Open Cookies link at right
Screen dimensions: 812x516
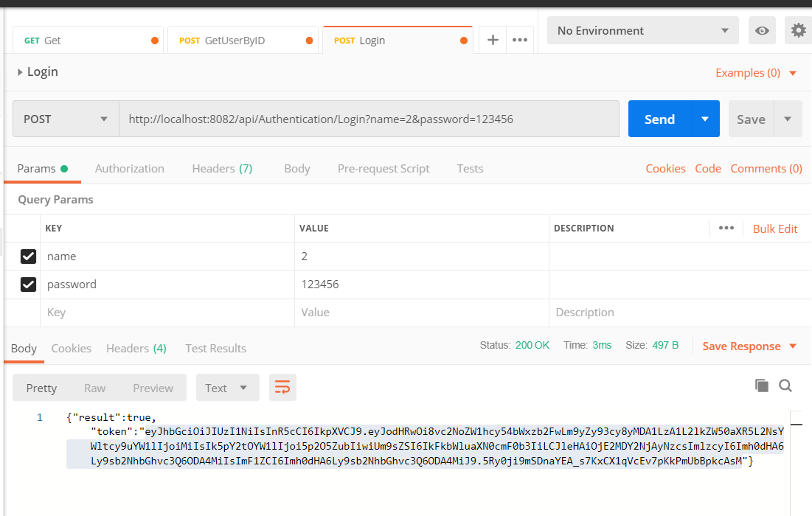665,169
